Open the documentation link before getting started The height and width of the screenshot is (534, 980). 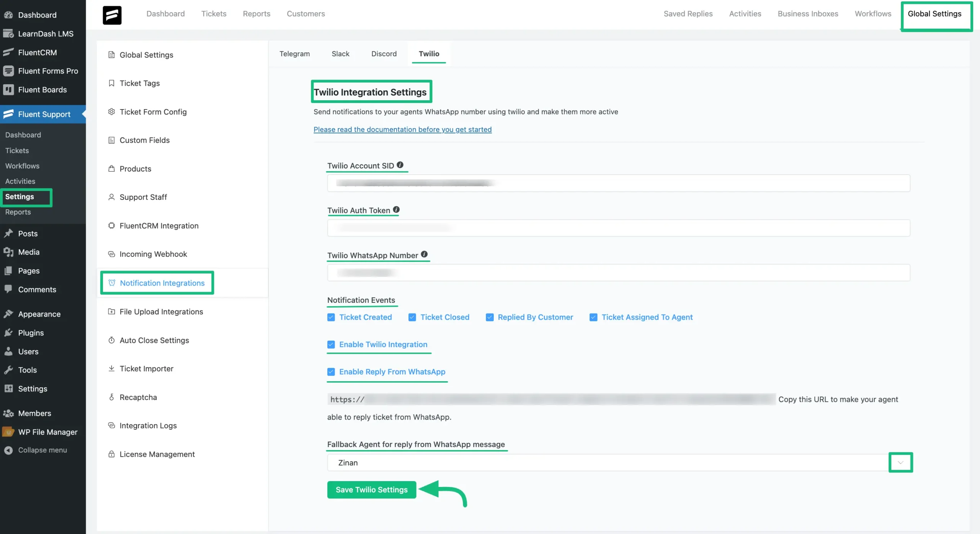[402, 129]
